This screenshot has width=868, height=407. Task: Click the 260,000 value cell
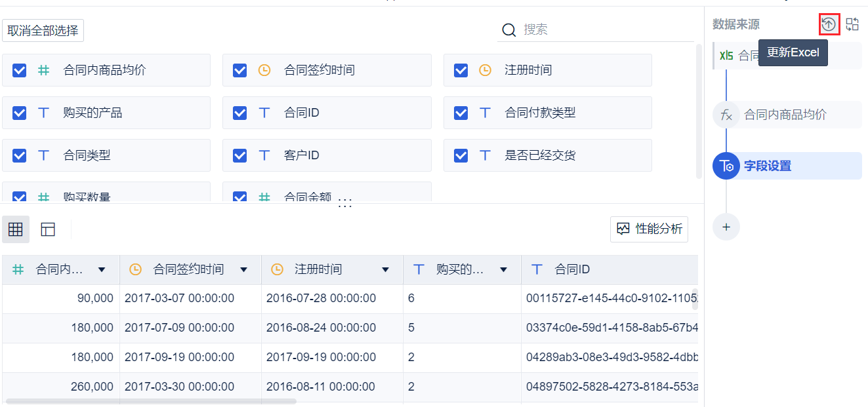(x=60, y=387)
